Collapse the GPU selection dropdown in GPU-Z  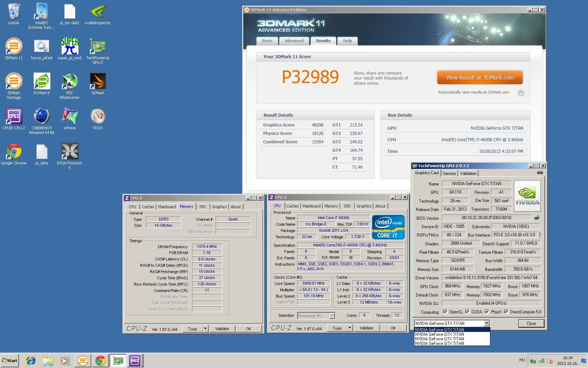point(486,323)
